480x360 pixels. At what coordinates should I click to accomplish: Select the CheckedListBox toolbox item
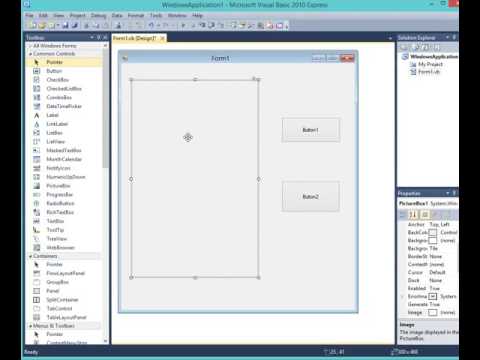click(x=63, y=89)
